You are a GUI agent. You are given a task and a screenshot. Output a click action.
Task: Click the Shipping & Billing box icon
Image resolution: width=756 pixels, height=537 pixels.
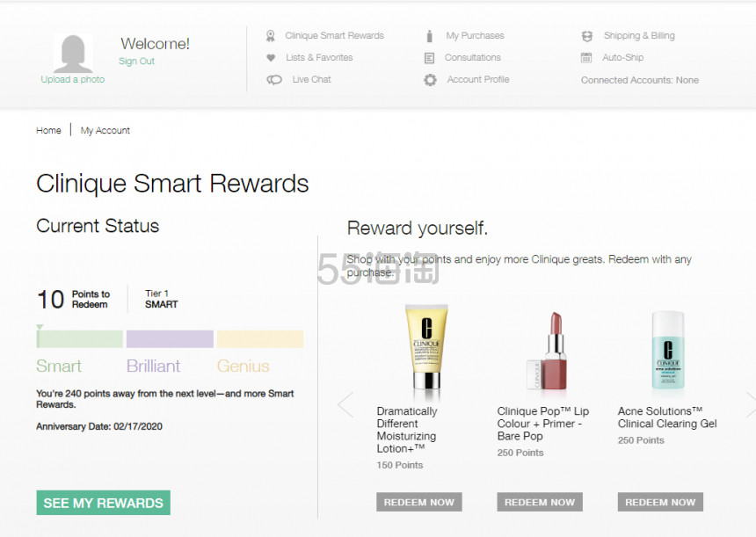tap(586, 36)
